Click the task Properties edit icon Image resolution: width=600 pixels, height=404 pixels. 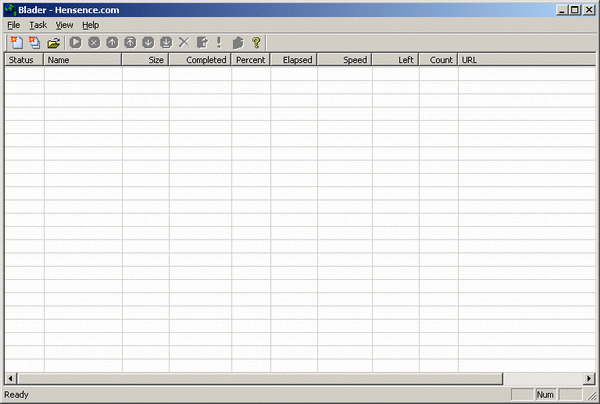pos(202,42)
